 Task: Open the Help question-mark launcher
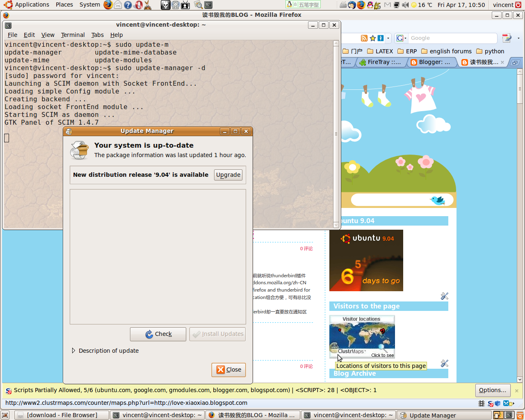click(128, 5)
